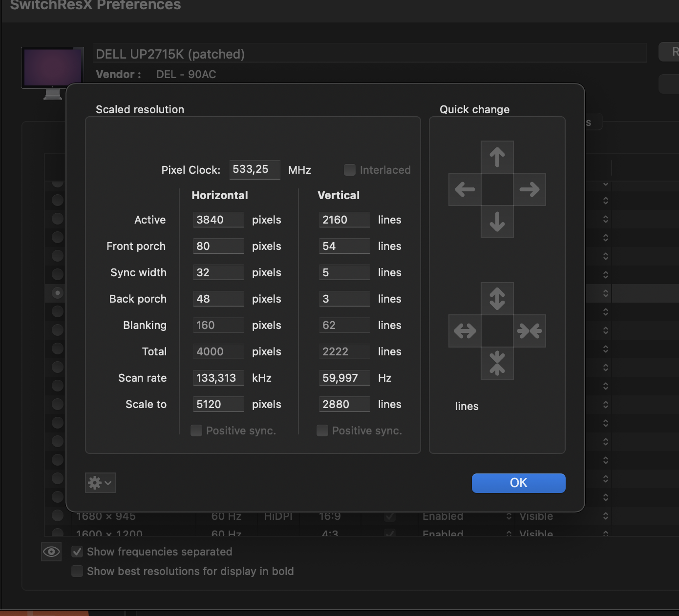
Task: Click Horizontal Scale to field 5120
Action: pos(219,404)
